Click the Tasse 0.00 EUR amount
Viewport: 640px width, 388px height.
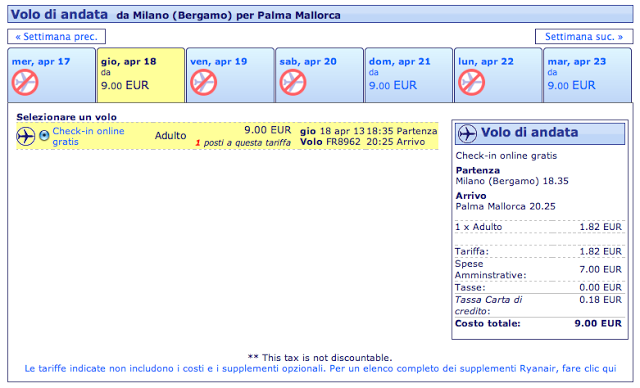coord(600,288)
